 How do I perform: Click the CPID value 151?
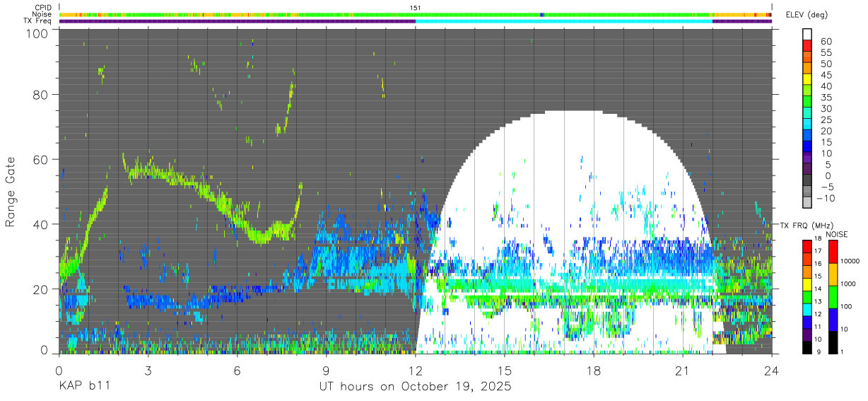415,8
